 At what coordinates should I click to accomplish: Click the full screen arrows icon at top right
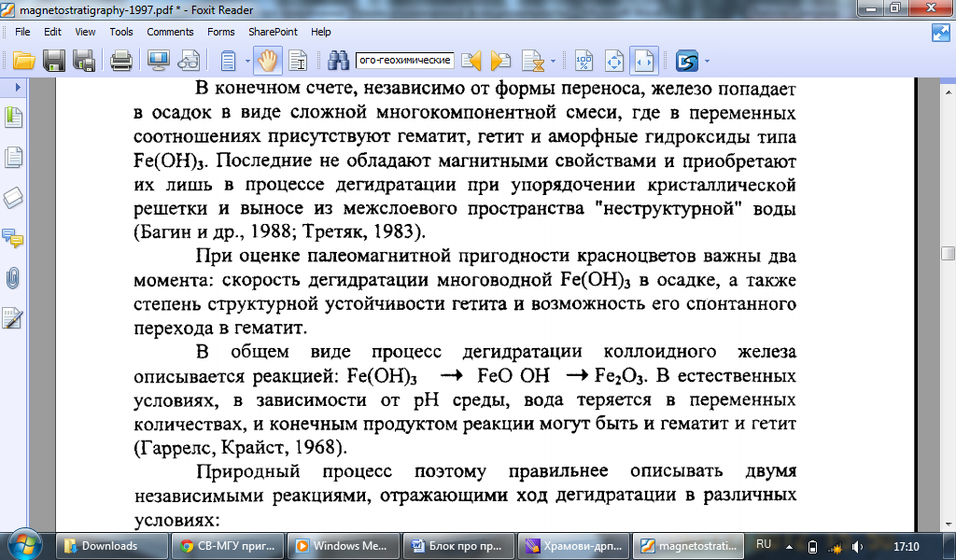[941, 33]
